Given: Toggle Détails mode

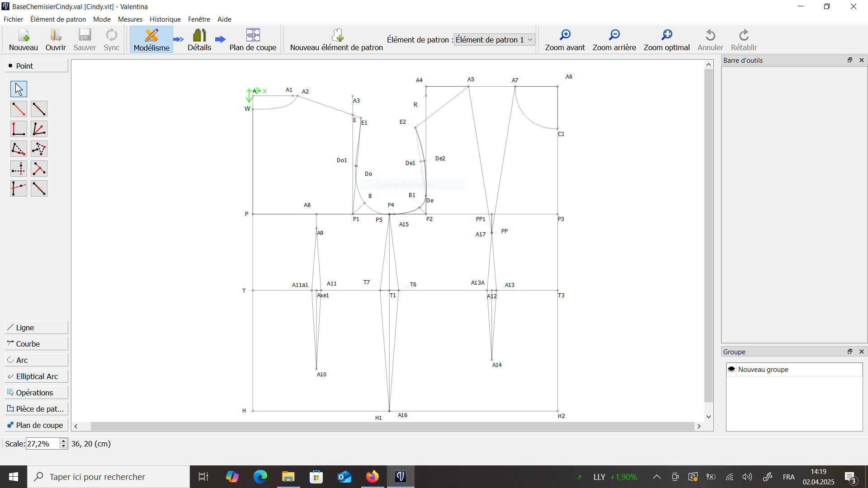Looking at the screenshot, I should pos(199,40).
